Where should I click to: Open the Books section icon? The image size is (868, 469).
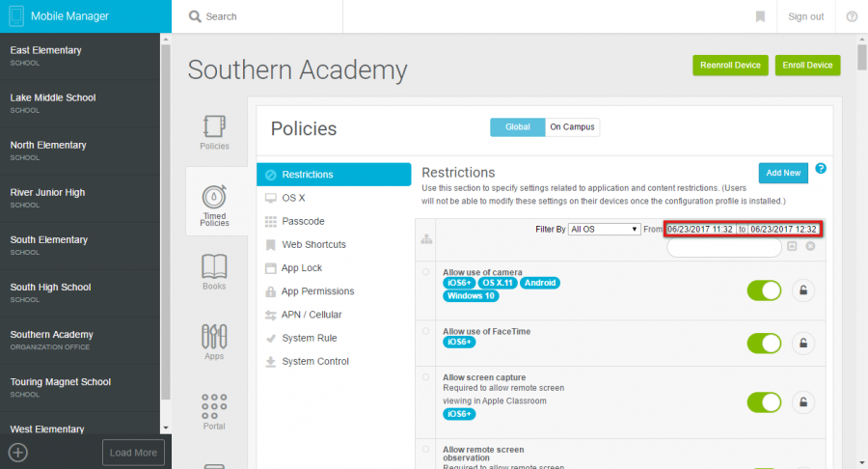(214, 271)
